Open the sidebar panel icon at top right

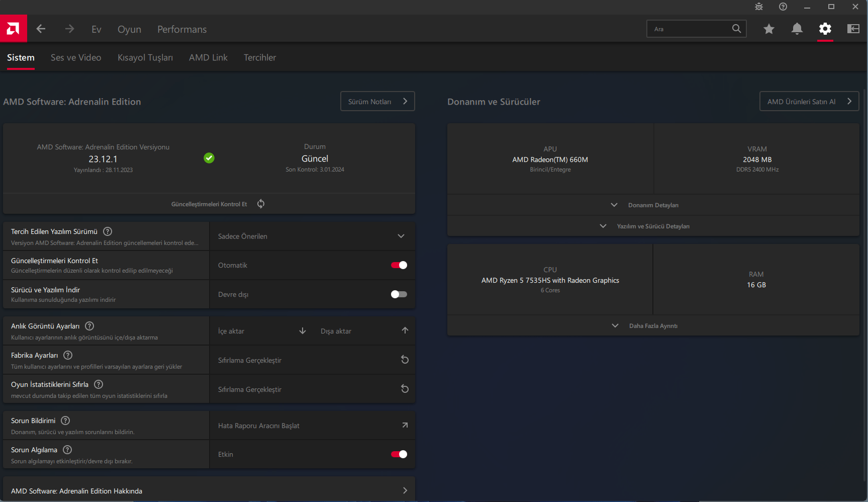pyautogui.click(x=853, y=29)
